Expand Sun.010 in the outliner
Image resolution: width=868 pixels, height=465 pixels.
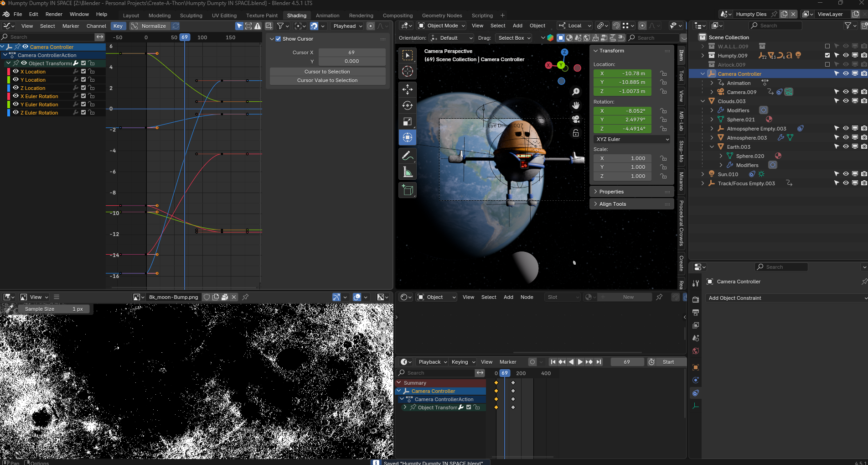pos(703,174)
